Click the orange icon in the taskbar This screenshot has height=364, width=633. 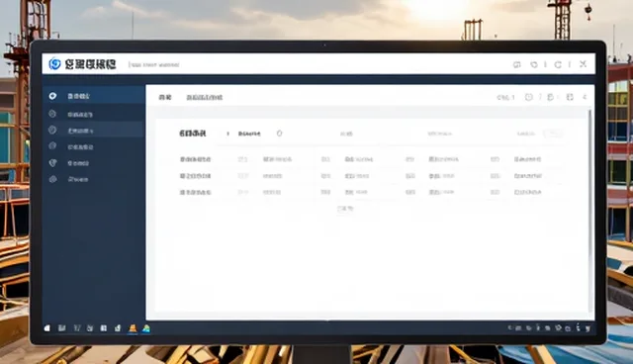pyautogui.click(x=133, y=328)
